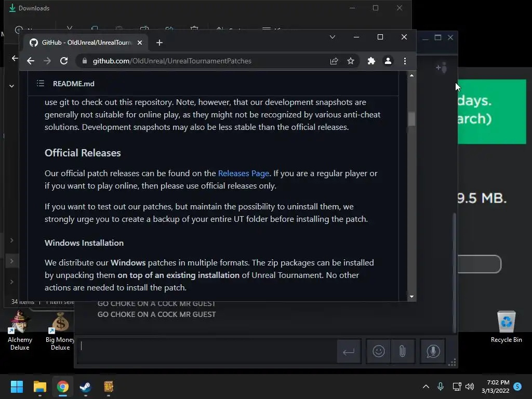Click the README vertical scrollbar thumb

(411, 119)
